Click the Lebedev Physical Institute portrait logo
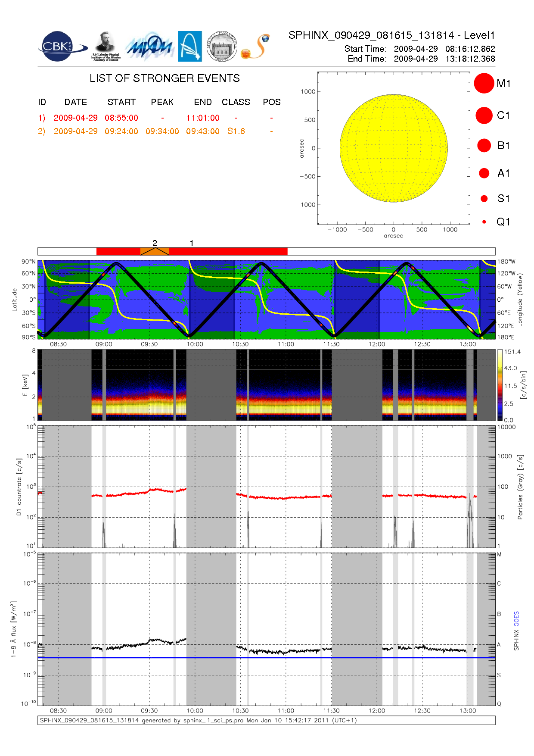The width and height of the screenshot is (534, 756). click(x=106, y=46)
